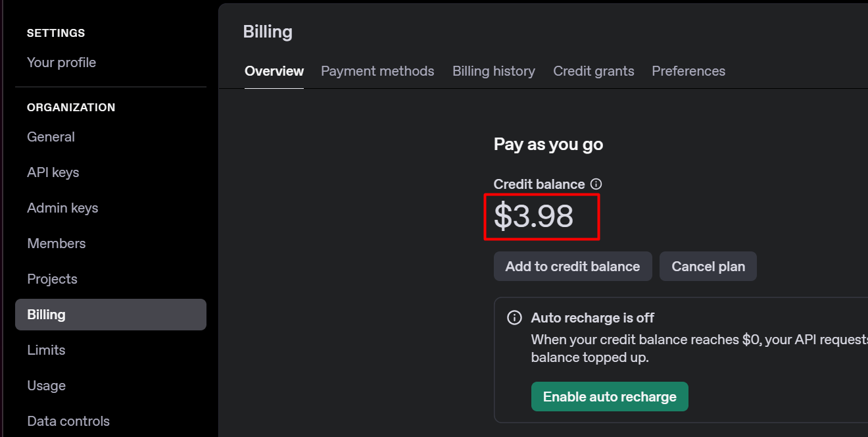Select the Overview tab
This screenshot has height=437, width=868.
coord(274,71)
